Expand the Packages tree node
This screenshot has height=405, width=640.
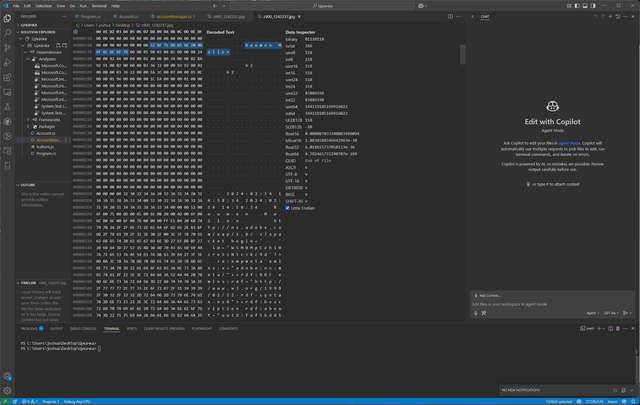[28, 127]
